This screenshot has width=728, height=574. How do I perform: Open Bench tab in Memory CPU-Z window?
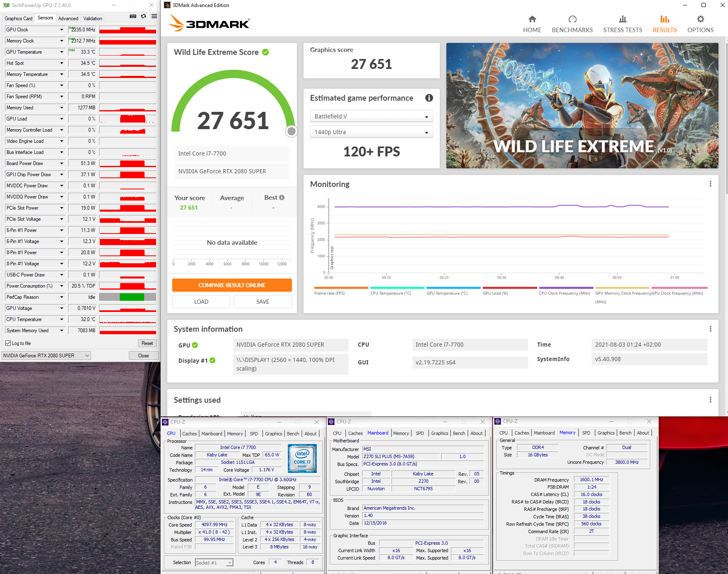[x=625, y=433]
